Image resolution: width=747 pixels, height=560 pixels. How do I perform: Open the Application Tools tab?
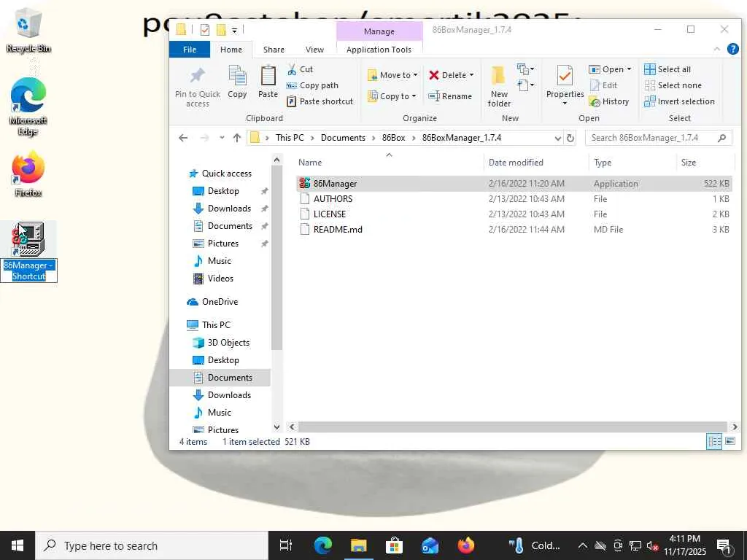click(379, 50)
